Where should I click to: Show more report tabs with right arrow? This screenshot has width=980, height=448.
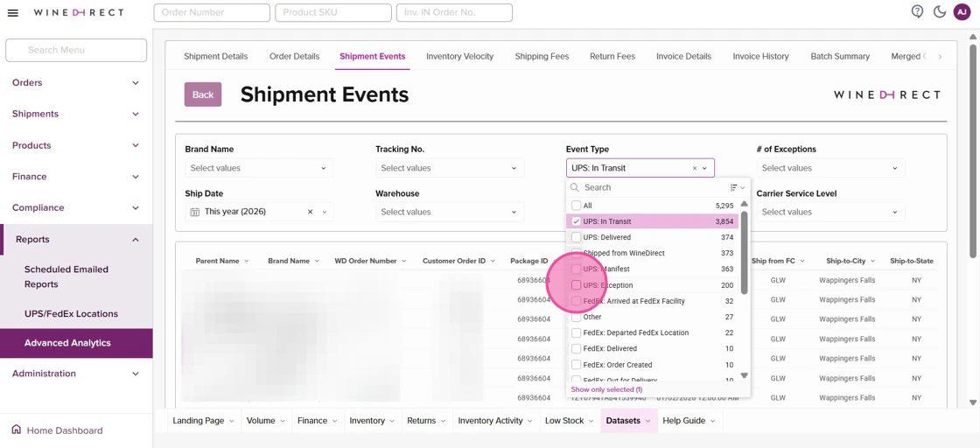(x=940, y=56)
